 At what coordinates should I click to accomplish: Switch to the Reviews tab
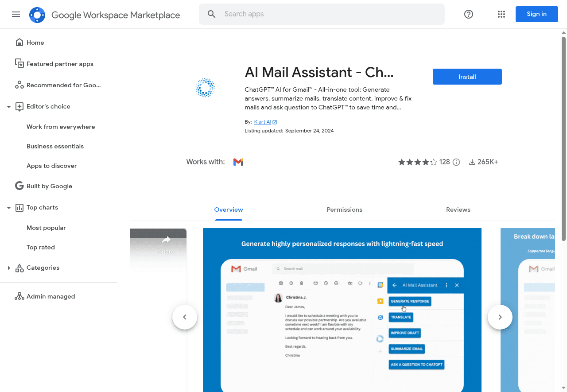point(458,210)
